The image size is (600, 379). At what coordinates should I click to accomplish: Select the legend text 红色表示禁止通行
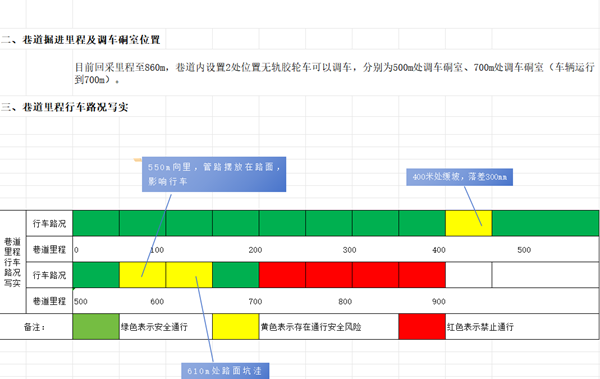coord(480,327)
